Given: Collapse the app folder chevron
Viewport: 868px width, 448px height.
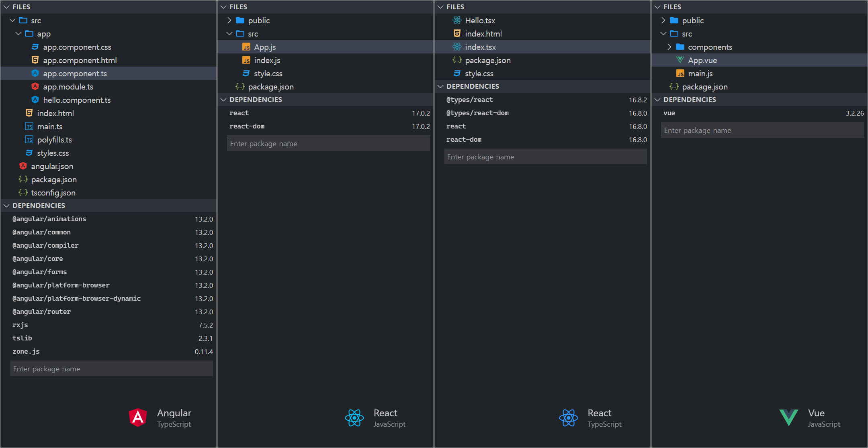Looking at the screenshot, I should (x=18, y=34).
